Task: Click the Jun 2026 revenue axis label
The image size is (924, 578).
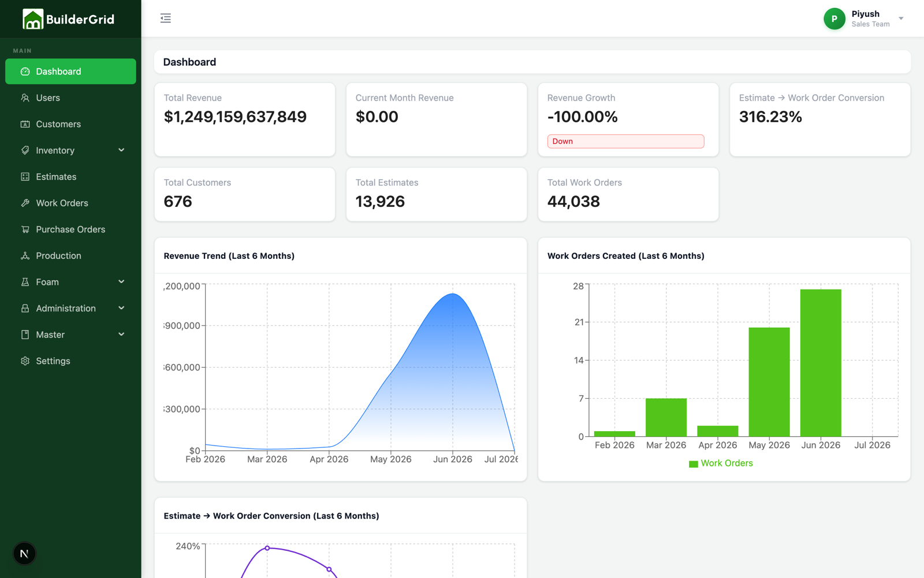Action: pos(453,460)
